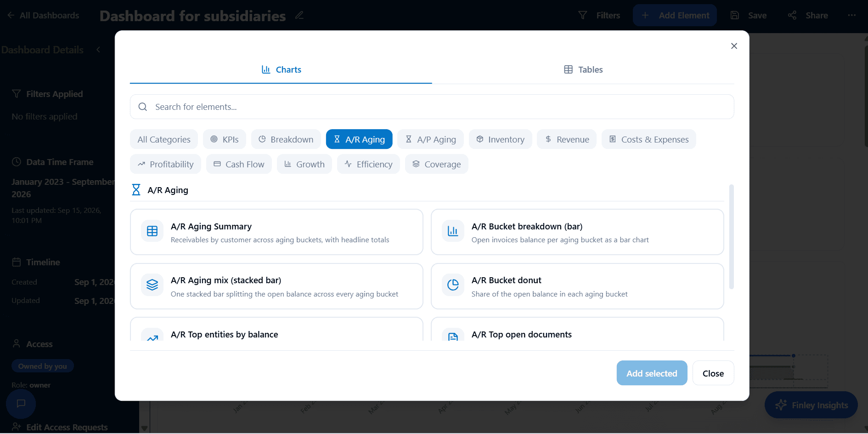The width and height of the screenshot is (868, 434).
Task: Pick the A/R Top entities by balance card
Action: pos(276,329)
